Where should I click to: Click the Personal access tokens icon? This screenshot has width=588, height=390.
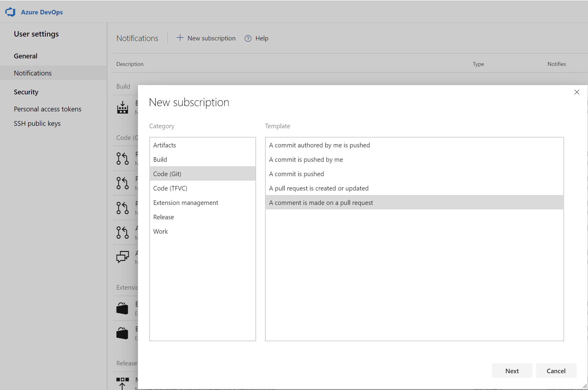(x=48, y=109)
